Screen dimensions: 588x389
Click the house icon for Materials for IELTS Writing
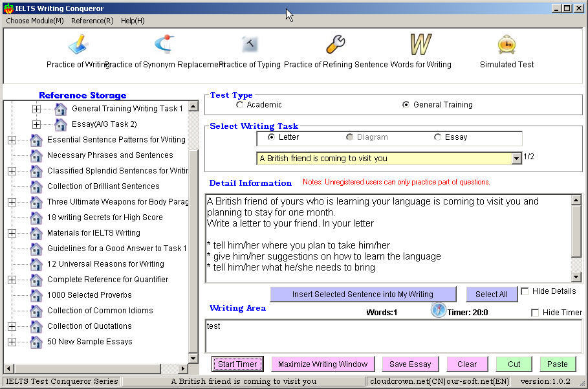tap(36, 233)
